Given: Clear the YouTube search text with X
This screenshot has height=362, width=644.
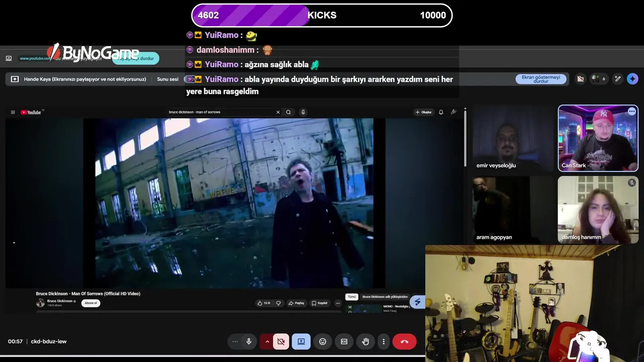Looking at the screenshot, I should tap(278, 112).
